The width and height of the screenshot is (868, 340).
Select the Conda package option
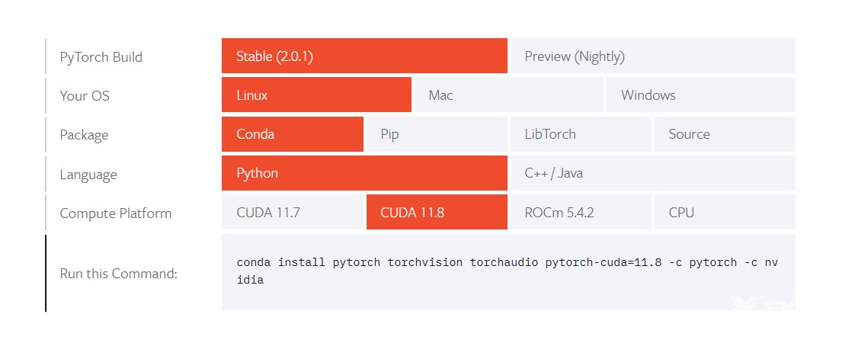(292, 134)
